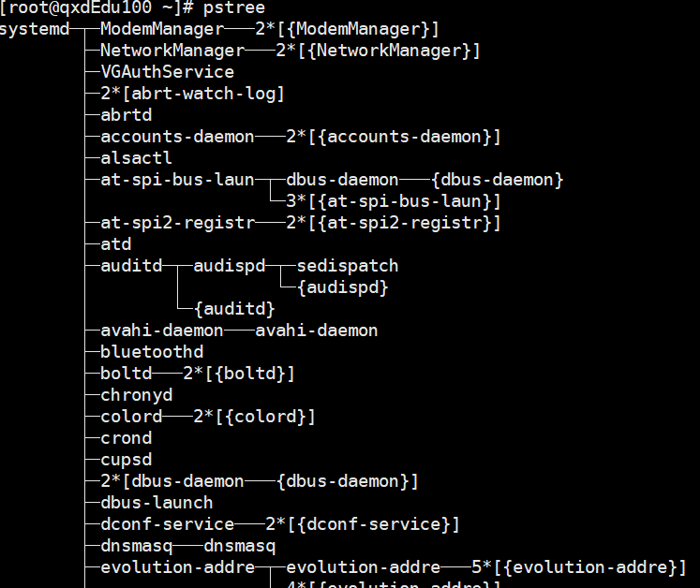Select the 2*[{dconf-service}] thread group

click(x=363, y=524)
